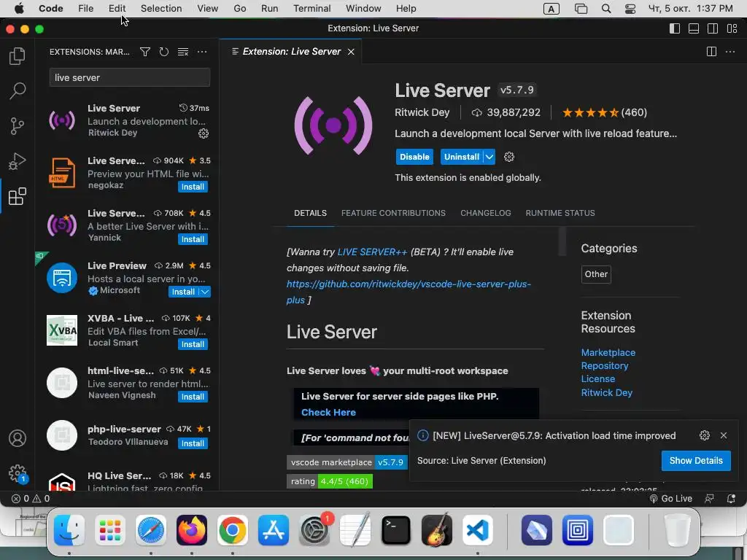This screenshot has height=560, width=747.
Task: Open the Manage gear in activity bar
Action: click(x=18, y=473)
